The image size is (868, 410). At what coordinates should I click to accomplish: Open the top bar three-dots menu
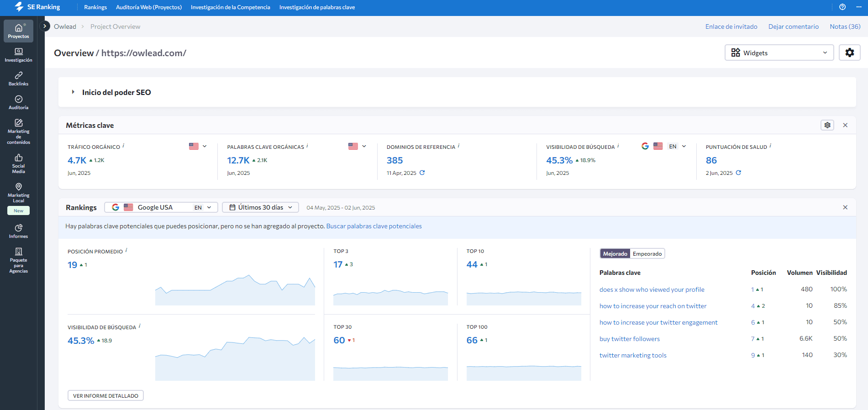pos(859,7)
